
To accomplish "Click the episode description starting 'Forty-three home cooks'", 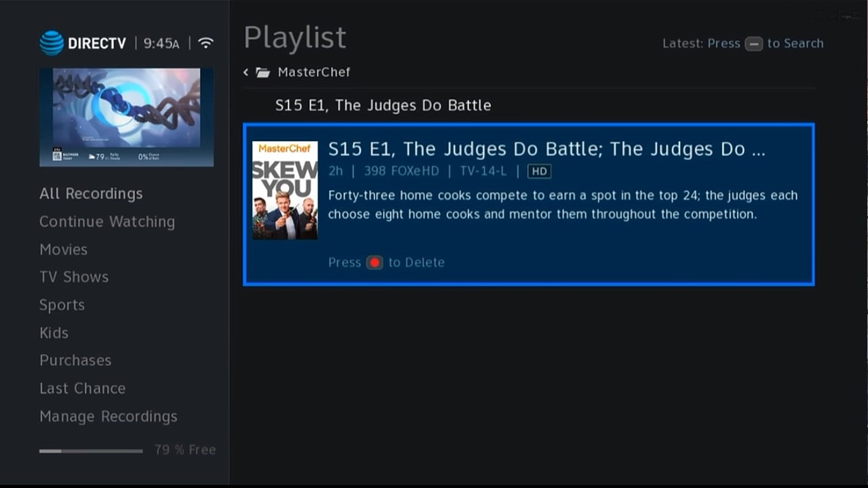I will coord(563,205).
